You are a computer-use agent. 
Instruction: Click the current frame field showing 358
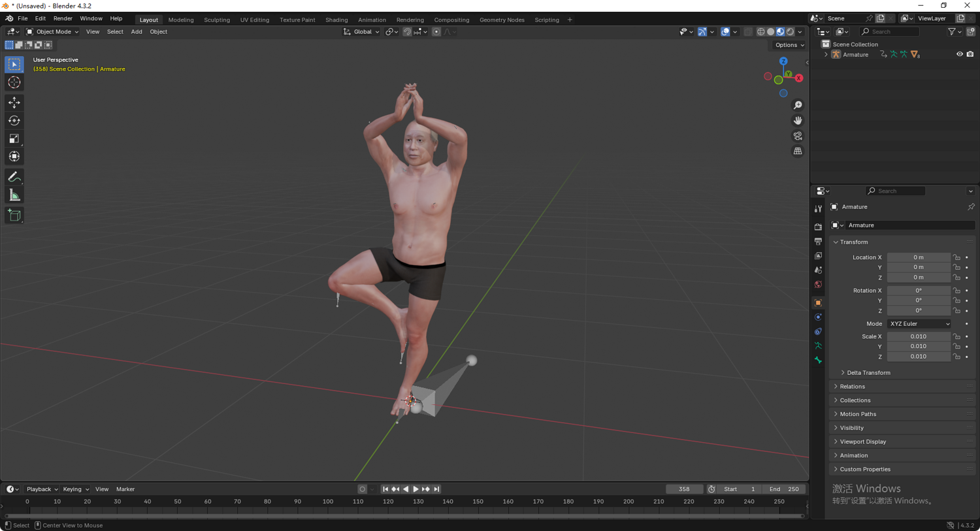pos(684,489)
